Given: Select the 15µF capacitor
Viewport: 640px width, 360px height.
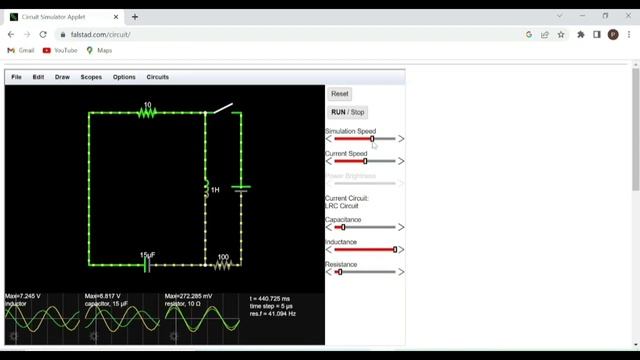Looking at the screenshot, I should point(147,265).
